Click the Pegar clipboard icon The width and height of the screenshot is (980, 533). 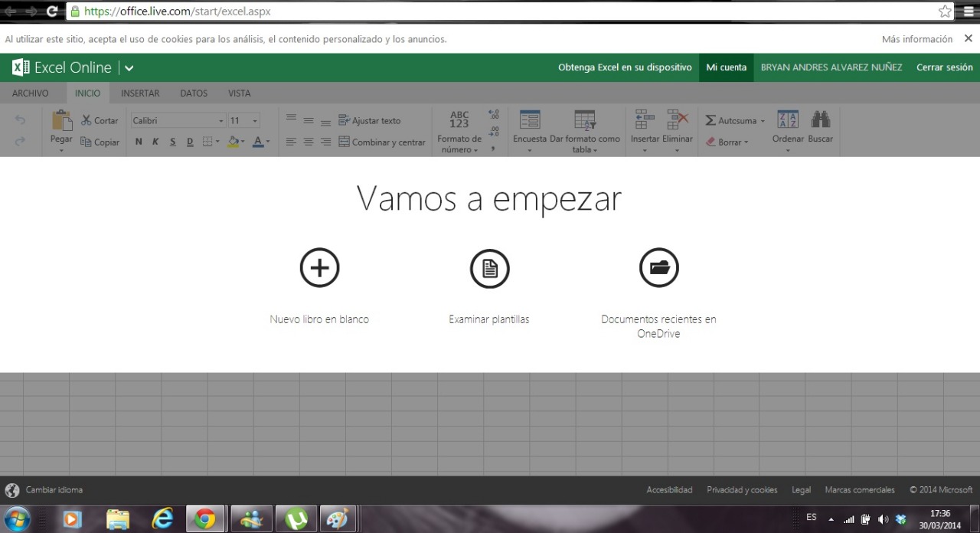coord(61,120)
